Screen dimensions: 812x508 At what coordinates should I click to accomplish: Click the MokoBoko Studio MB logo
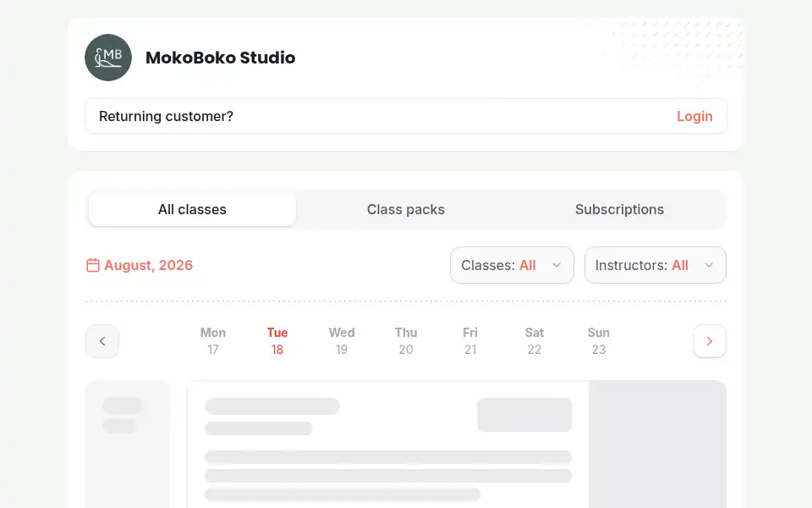(x=108, y=58)
